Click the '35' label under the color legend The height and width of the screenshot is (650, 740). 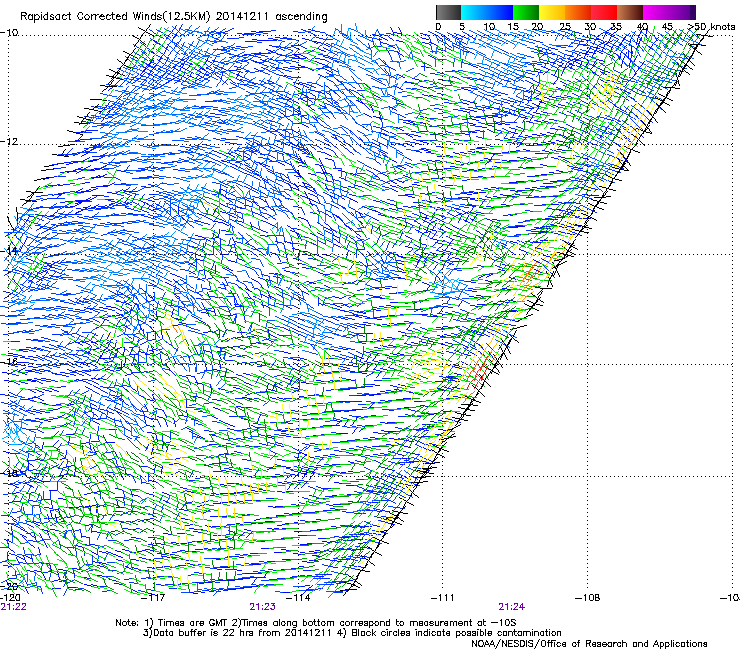point(616,26)
